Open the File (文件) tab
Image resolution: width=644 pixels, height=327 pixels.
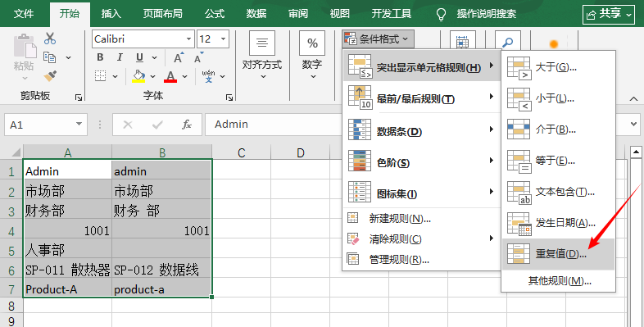tap(24, 14)
